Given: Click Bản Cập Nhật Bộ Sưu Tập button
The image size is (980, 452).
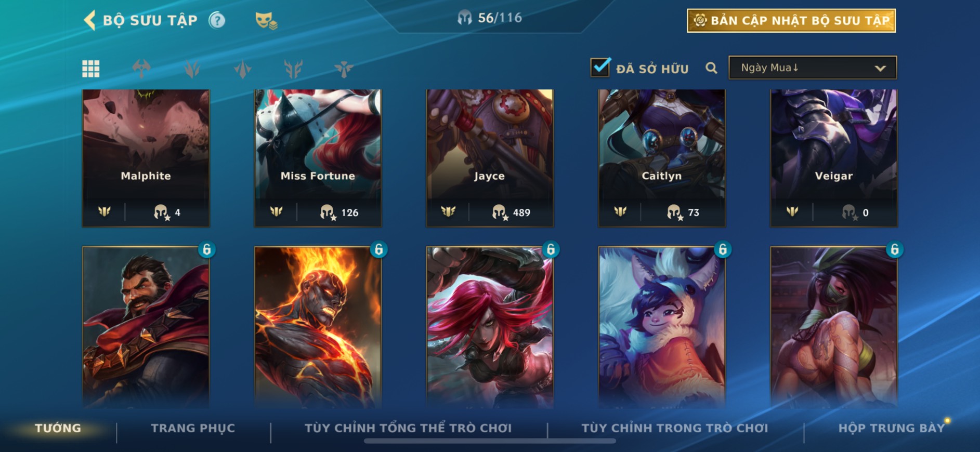Looking at the screenshot, I should (x=791, y=21).
